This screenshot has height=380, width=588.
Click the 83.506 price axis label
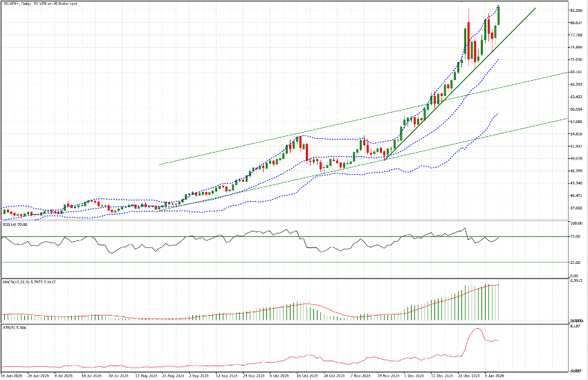click(x=576, y=10)
